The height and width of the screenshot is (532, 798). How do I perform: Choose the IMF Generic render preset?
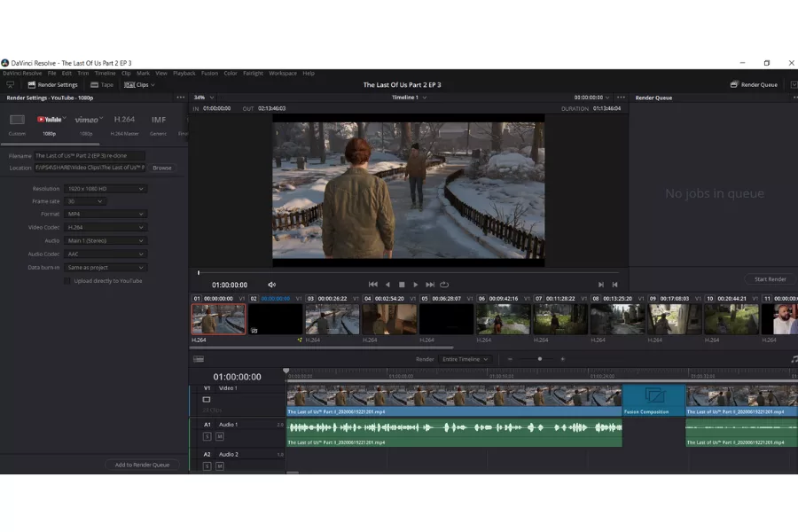coord(159,125)
